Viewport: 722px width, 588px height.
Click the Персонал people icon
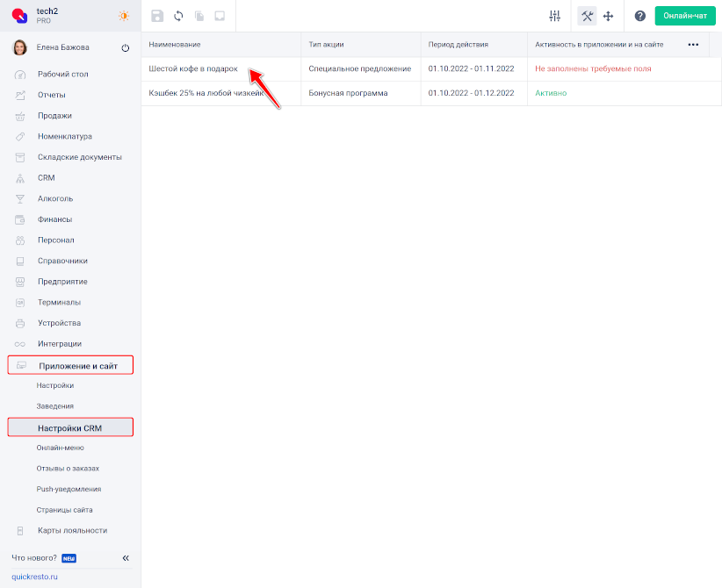[20, 240]
